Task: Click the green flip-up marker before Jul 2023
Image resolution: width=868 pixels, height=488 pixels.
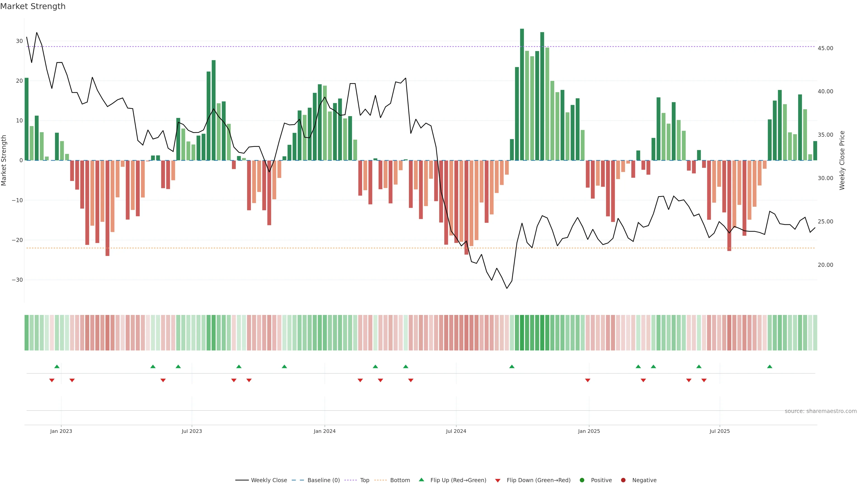Action: tap(178, 366)
